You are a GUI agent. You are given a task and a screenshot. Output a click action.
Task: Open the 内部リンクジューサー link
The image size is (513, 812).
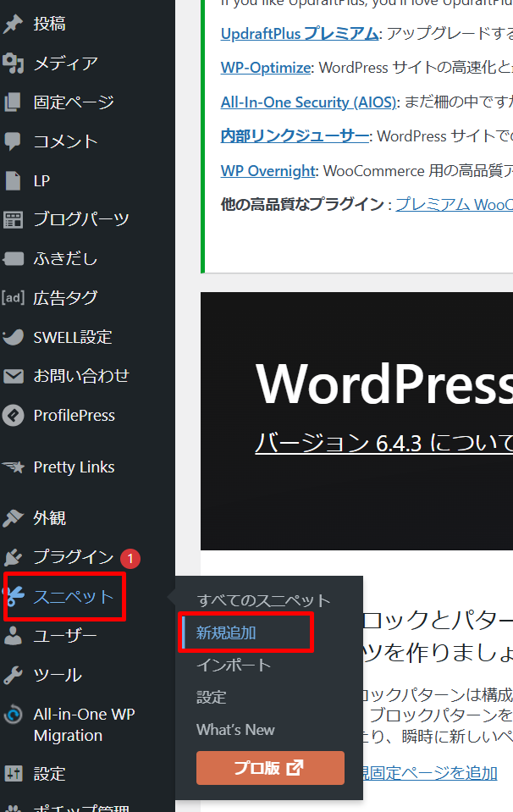(x=295, y=136)
